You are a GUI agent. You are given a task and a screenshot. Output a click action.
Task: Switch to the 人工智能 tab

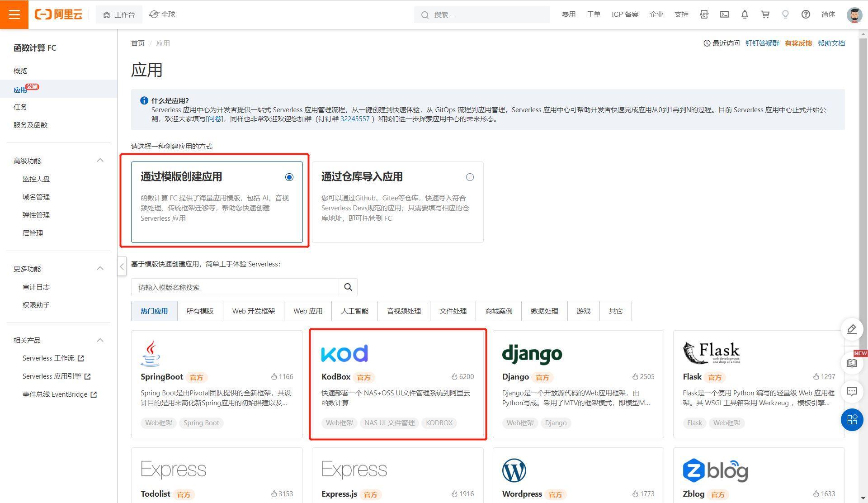354,311
